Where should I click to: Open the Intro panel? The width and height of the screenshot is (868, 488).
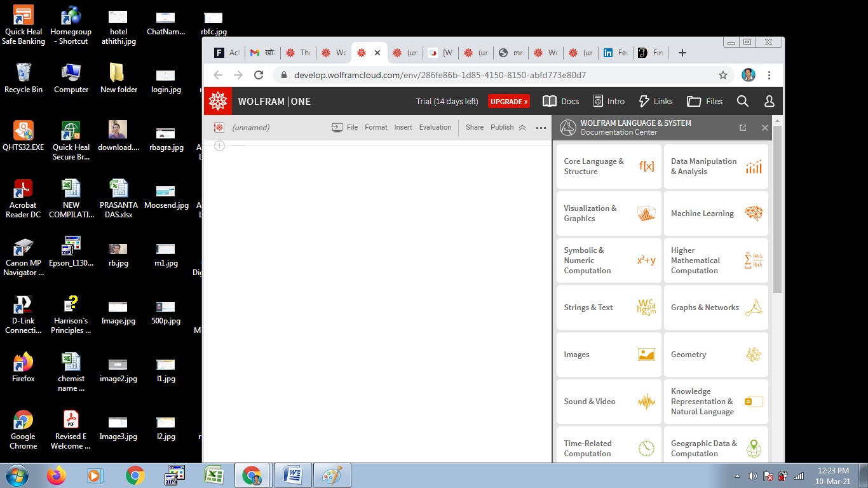tap(609, 101)
